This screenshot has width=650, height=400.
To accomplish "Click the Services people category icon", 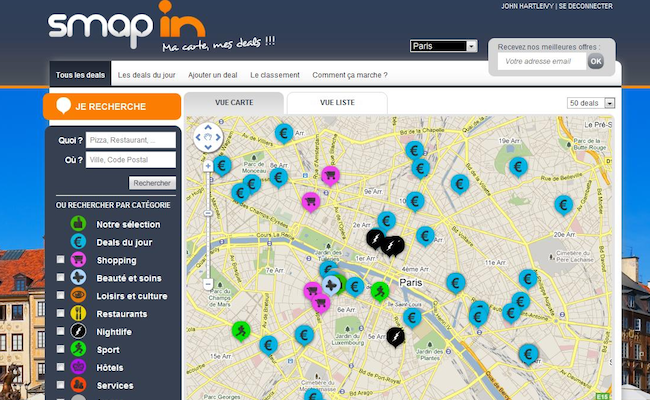I will 78,385.
